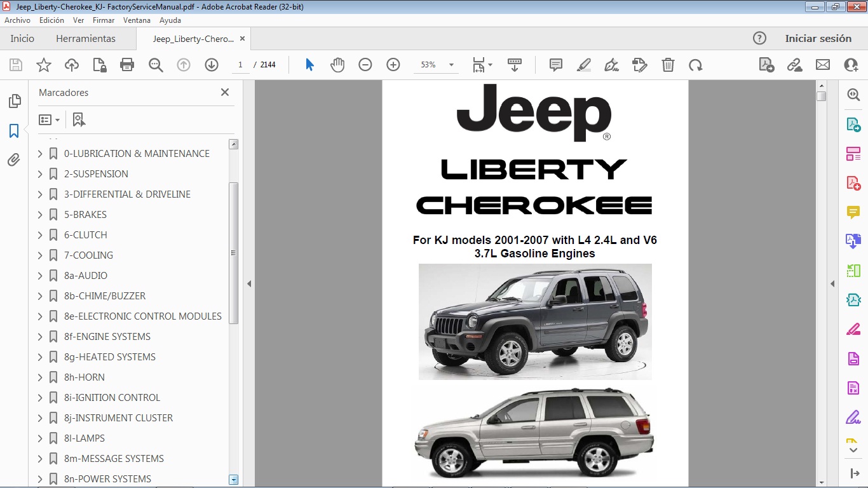This screenshot has height=488, width=868.
Task: Expand the 7-COOLING bookmark
Action: 39,255
